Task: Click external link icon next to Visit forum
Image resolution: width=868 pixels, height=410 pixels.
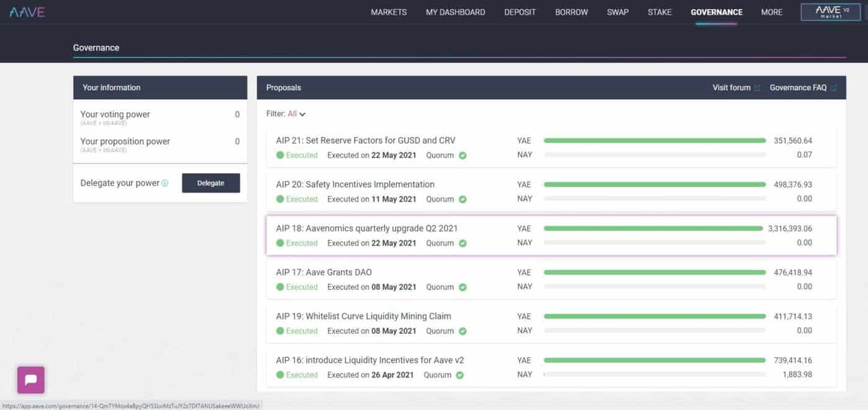Action: point(757,88)
